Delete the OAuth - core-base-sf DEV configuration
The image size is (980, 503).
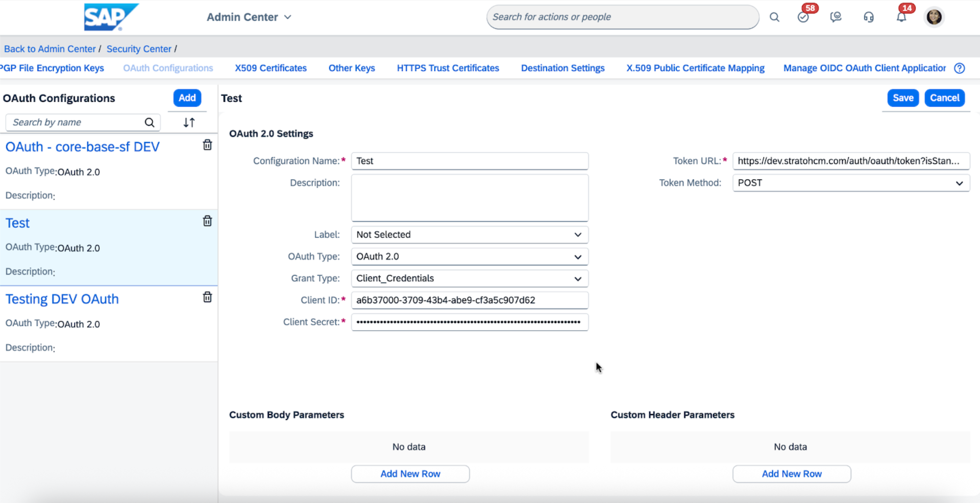207,145
